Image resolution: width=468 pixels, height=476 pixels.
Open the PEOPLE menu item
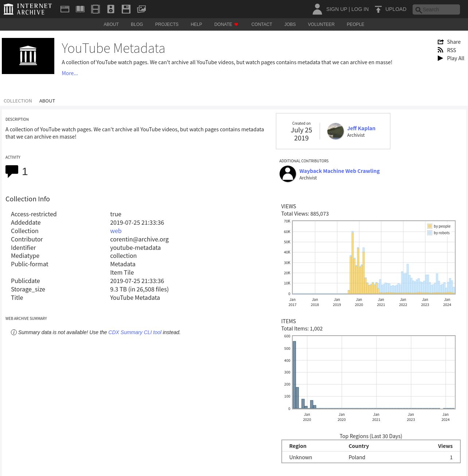point(355,24)
